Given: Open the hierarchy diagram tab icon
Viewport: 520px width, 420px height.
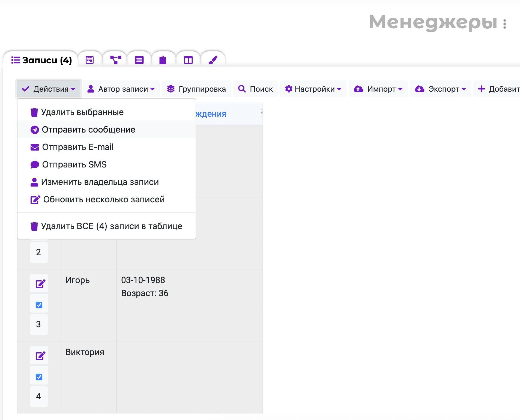Looking at the screenshot, I should tap(115, 60).
